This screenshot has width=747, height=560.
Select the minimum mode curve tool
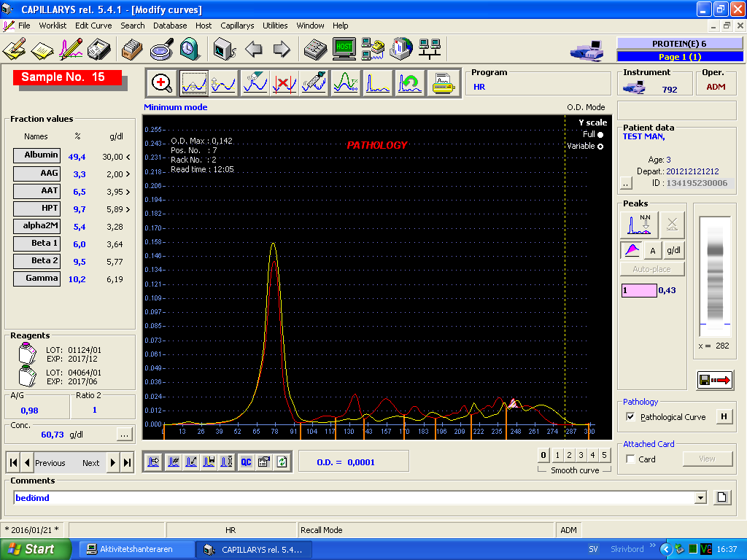click(193, 83)
